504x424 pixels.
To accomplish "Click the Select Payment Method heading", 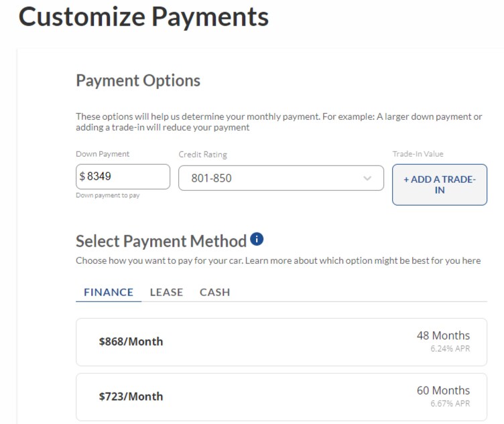I will coord(161,241).
